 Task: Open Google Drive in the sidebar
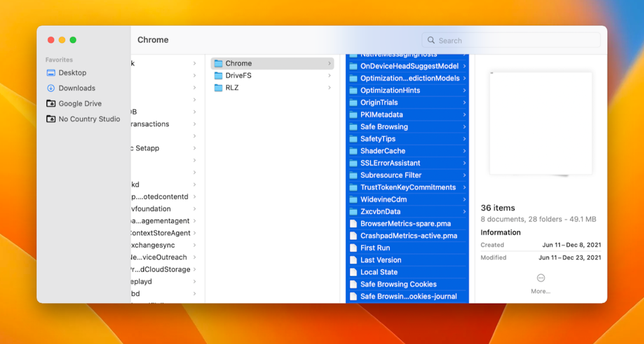[80, 103]
